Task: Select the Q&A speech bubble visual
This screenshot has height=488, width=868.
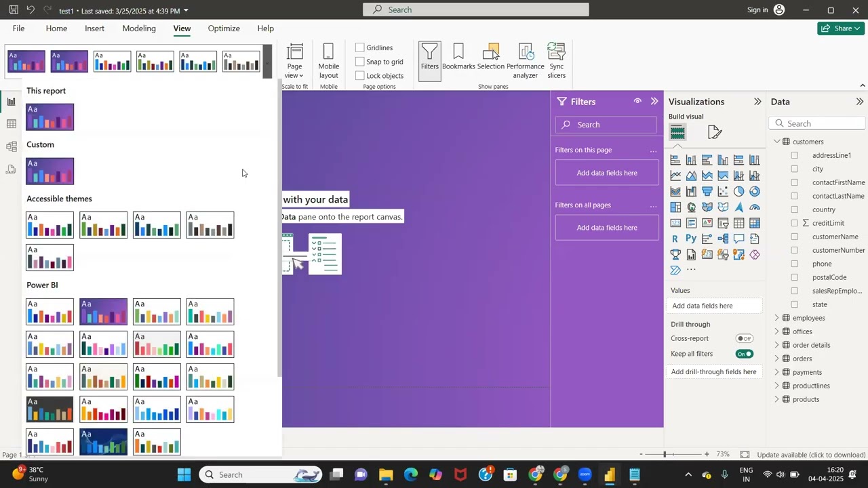Action: [x=738, y=239]
